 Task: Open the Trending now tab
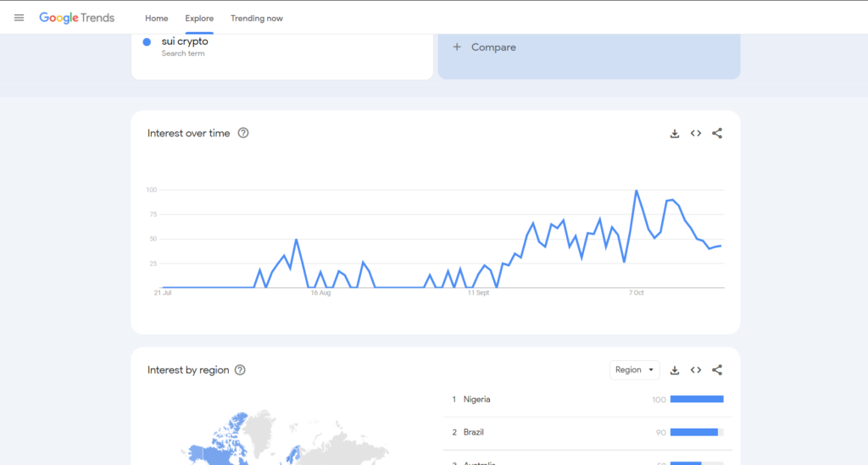256,19
